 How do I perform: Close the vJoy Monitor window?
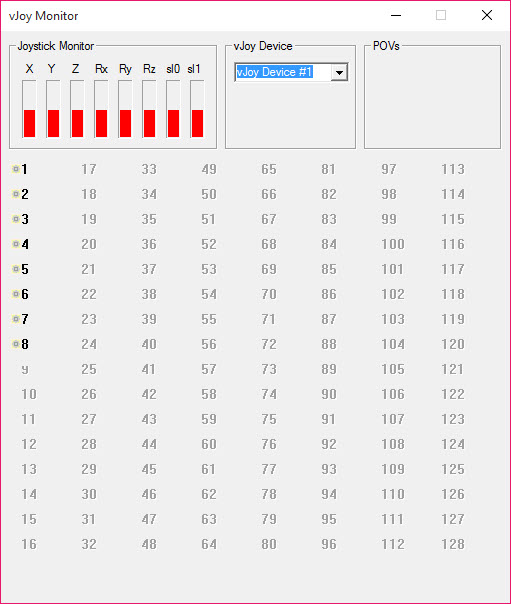click(x=487, y=15)
